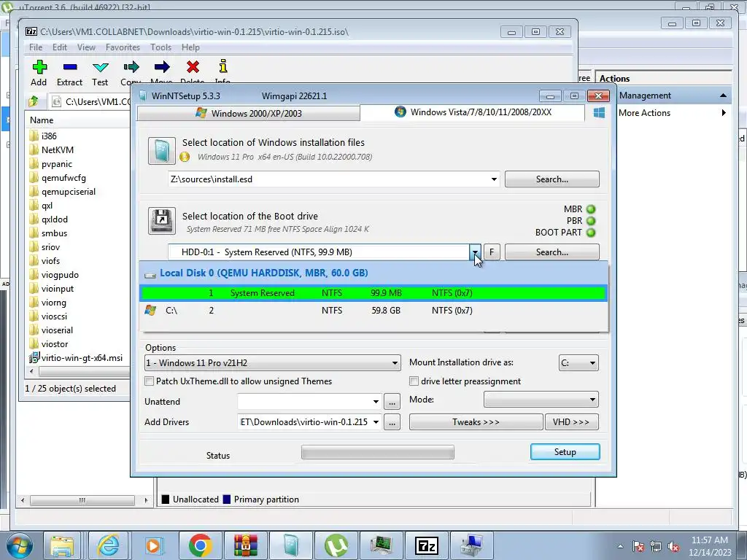
Task: Open the Tools menu in 7-Zip
Action: click(x=160, y=47)
